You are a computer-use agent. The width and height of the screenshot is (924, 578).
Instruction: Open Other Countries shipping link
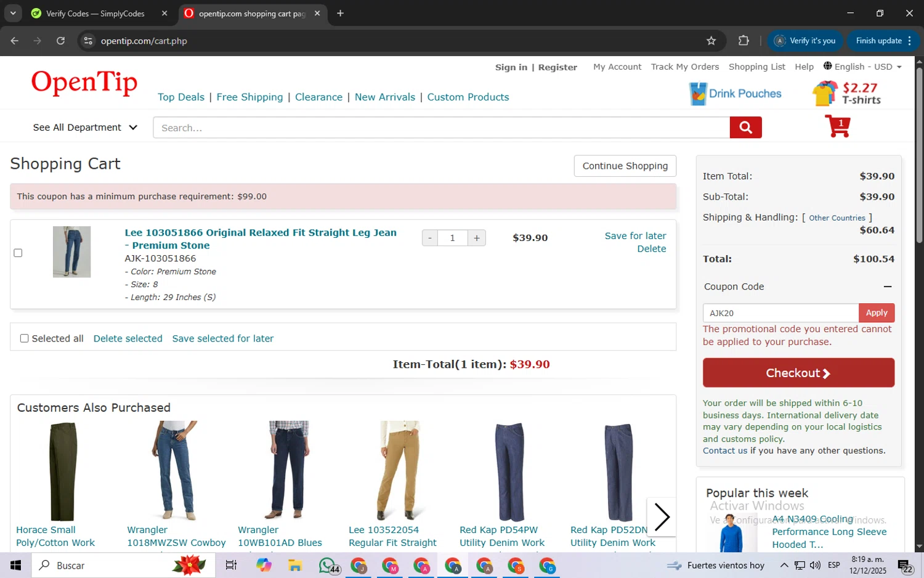837,218
